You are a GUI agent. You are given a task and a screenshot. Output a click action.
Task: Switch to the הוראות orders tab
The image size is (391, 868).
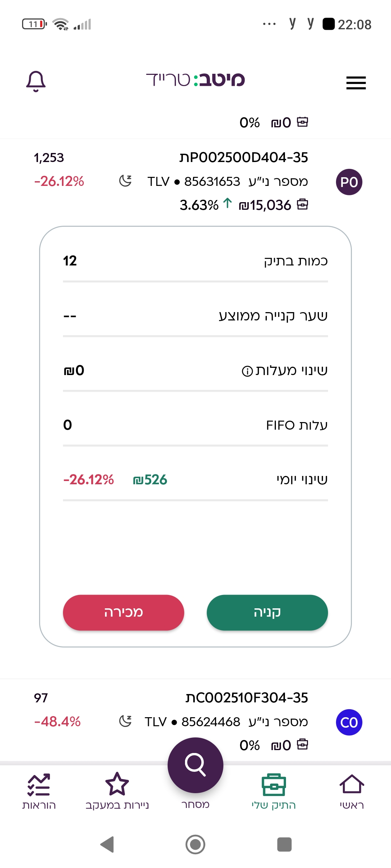click(39, 791)
